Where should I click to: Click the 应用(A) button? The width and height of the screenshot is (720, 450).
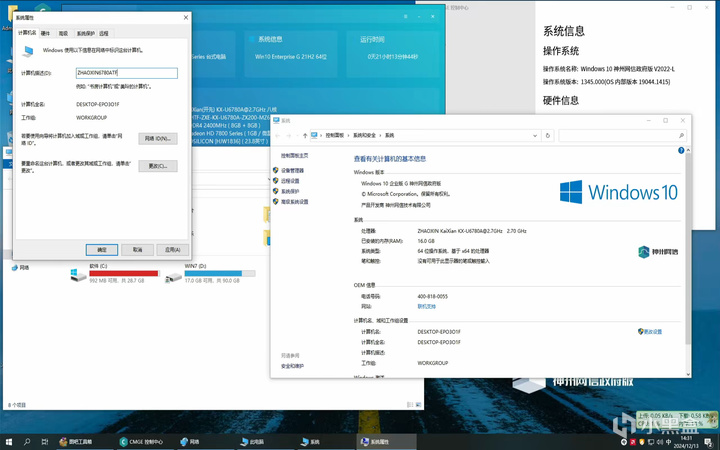[173, 250]
